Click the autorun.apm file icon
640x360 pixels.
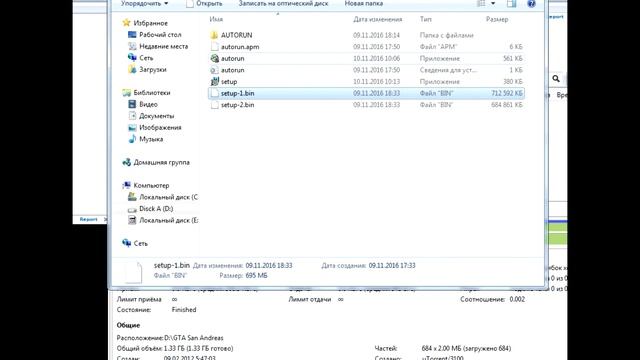(214, 47)
